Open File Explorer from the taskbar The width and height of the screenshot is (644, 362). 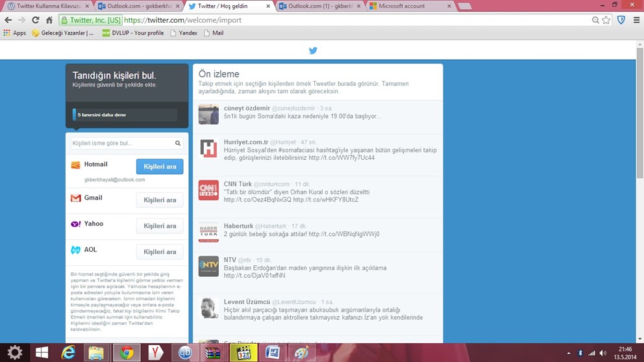(97, 352)
